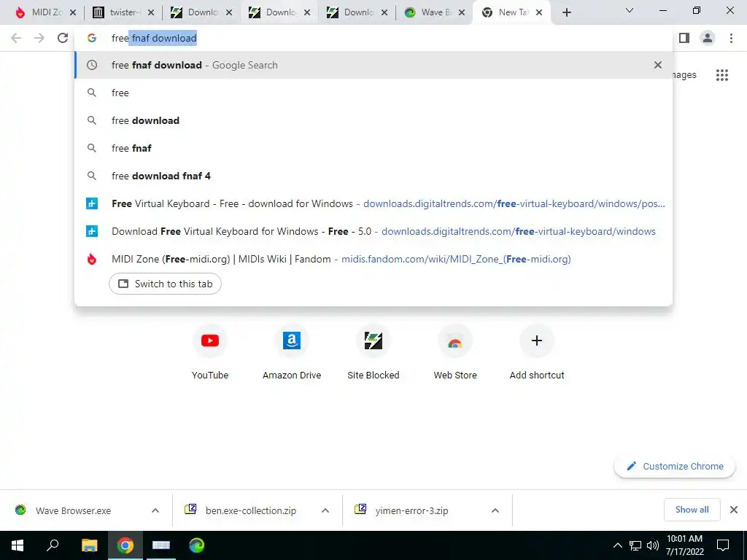Open the YouTube shortcut icon

tap(210, 341)
